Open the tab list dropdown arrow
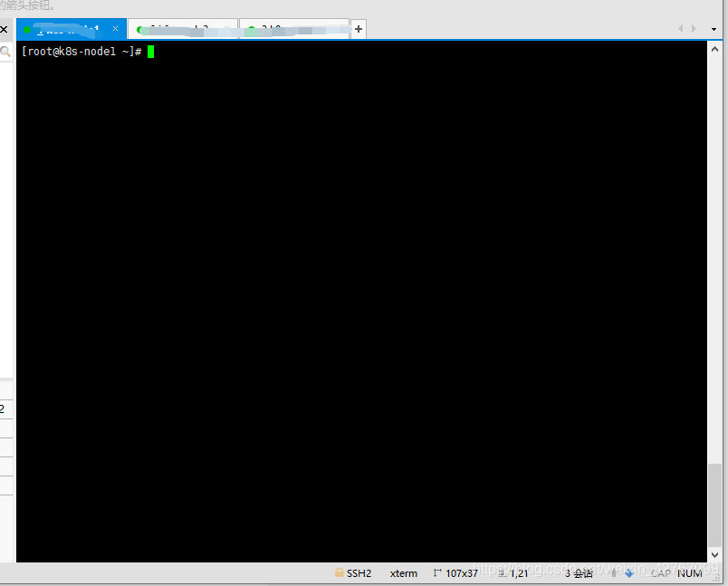Image resolution: width=728 pixels, height=586 pixels. point(714,29)
